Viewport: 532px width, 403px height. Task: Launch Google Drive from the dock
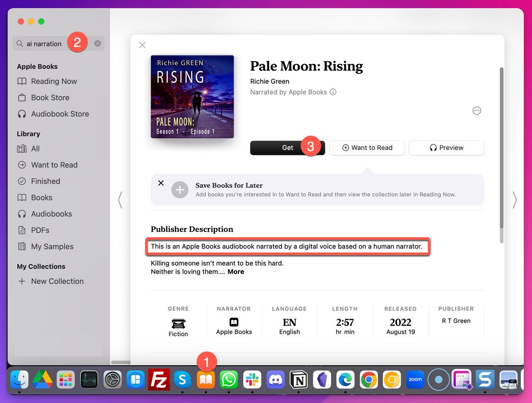(43, 379)
